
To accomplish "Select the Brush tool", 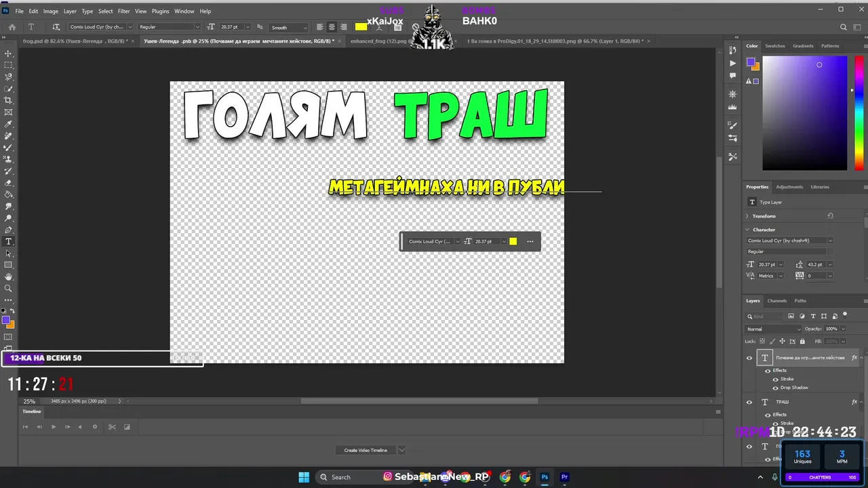I will (x=8, y=147).
